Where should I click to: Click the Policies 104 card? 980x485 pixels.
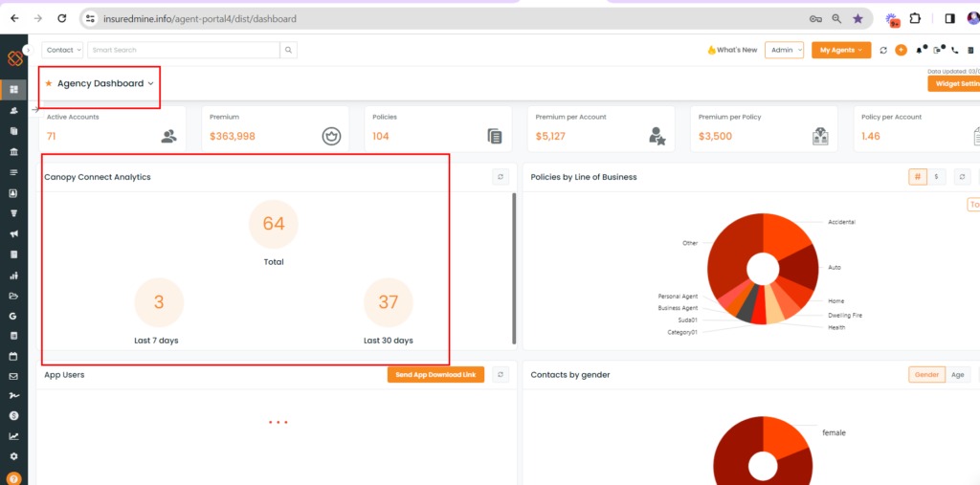click(438, 129)
